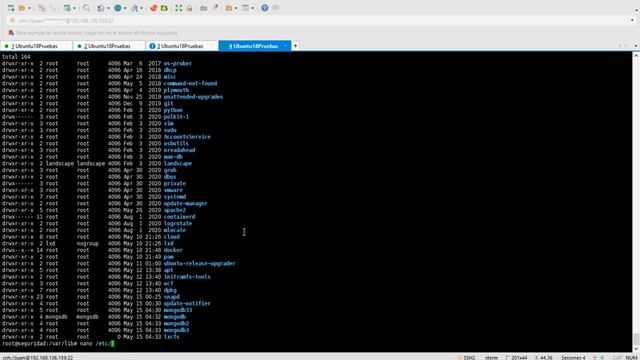The width and height of the screenshot is (640, 360).
Task: Click the 'update-notifier' directory name
Action: click(x=187, y=303)
